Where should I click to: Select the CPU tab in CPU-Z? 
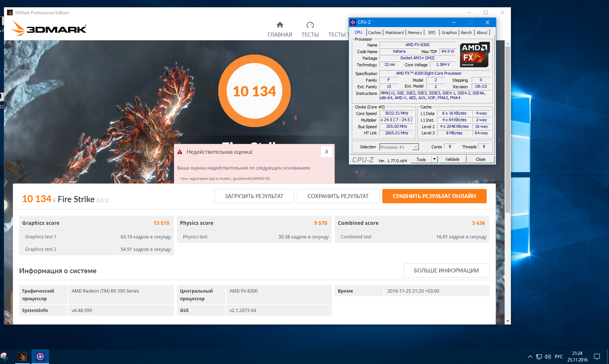click(358, 32)
